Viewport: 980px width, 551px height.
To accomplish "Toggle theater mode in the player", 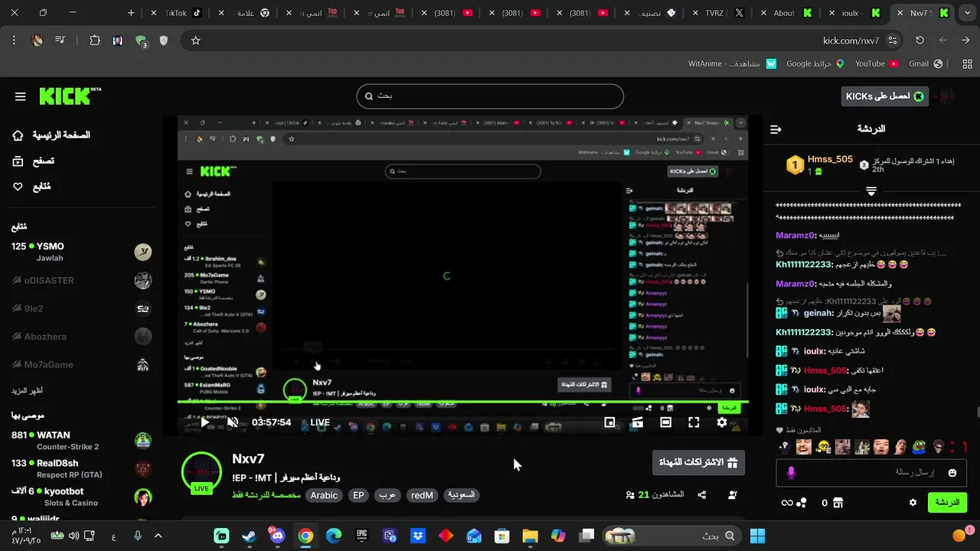I will click(x=665, y=422).
